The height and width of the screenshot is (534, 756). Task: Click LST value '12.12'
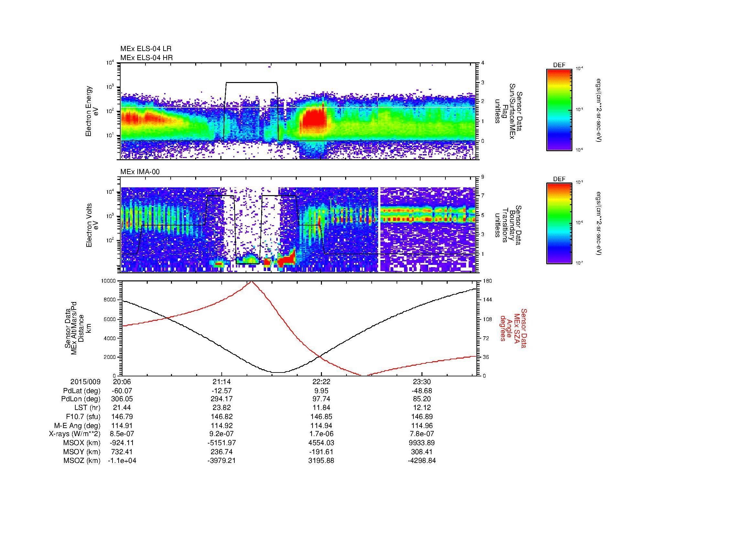tap(421, 408)
